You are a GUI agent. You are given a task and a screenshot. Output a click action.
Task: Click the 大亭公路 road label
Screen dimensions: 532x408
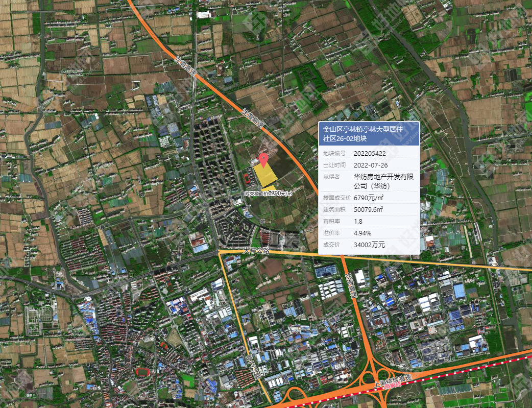pos(256,251)
